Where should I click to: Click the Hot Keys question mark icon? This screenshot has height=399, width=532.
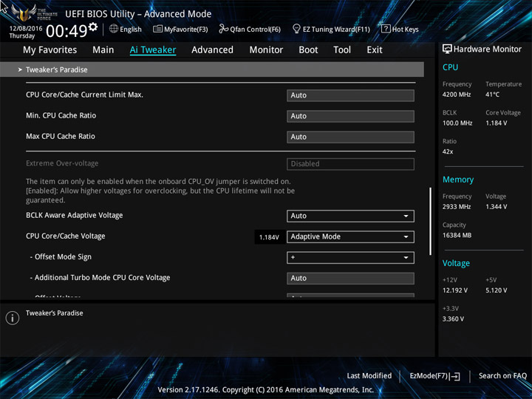tap(386, 29)
